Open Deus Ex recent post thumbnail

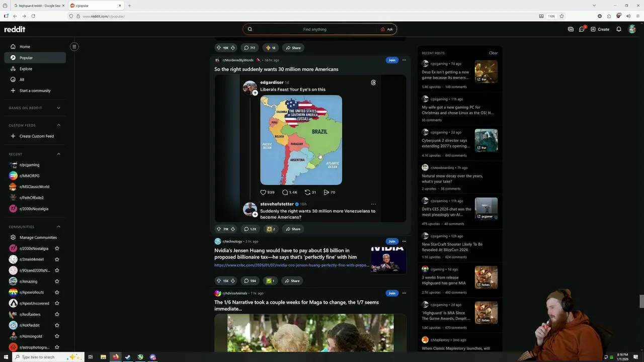point(486,71)
